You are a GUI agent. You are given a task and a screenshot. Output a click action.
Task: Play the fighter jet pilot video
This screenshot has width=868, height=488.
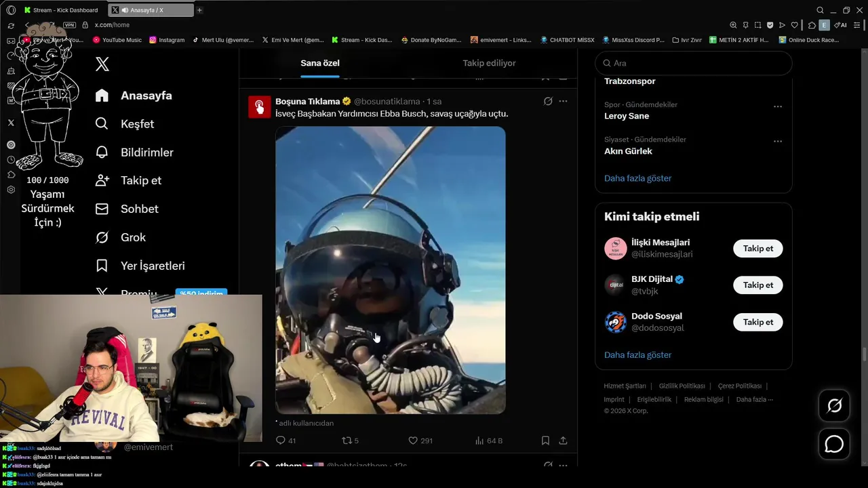point(390,270)
